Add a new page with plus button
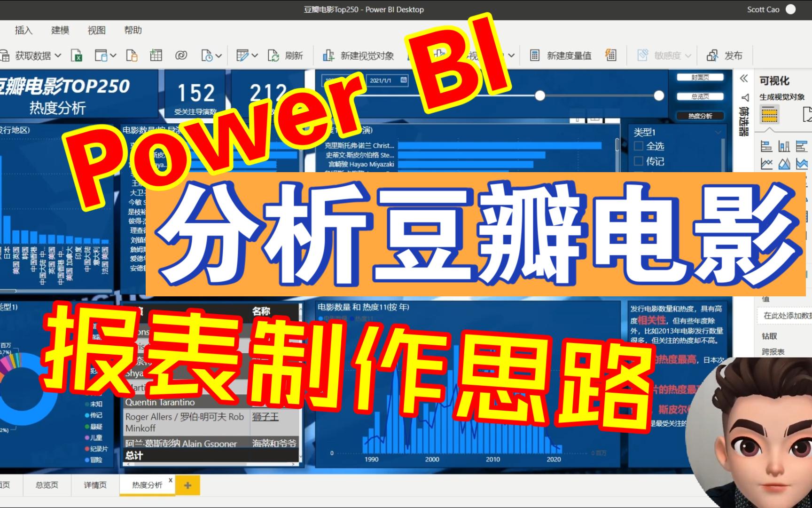 pyautogui.click(x=188, y=485)
